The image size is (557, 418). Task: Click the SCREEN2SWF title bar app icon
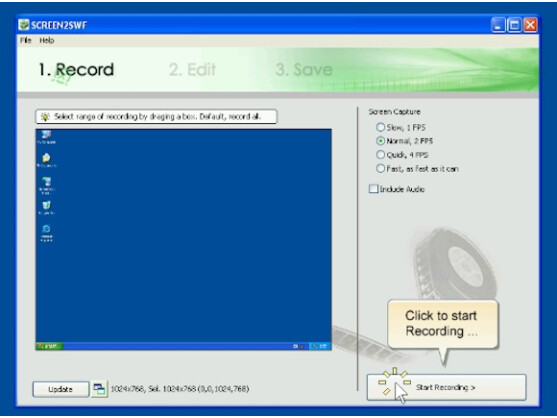[x=24, y=25]
